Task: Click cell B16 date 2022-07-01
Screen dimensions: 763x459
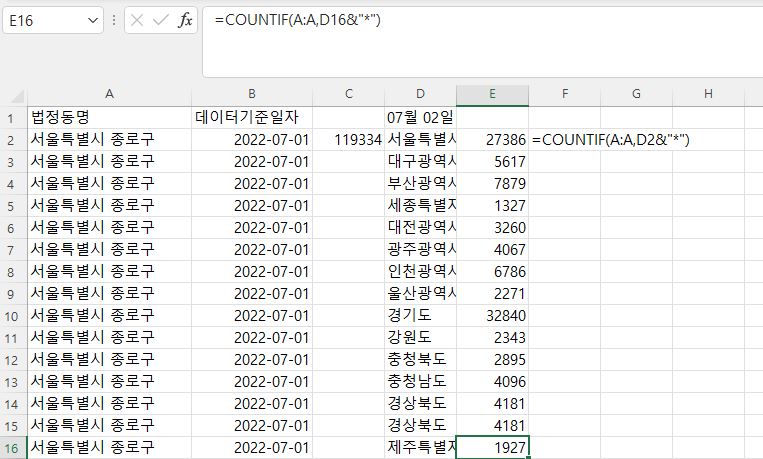Action: [x=252, y=448]
